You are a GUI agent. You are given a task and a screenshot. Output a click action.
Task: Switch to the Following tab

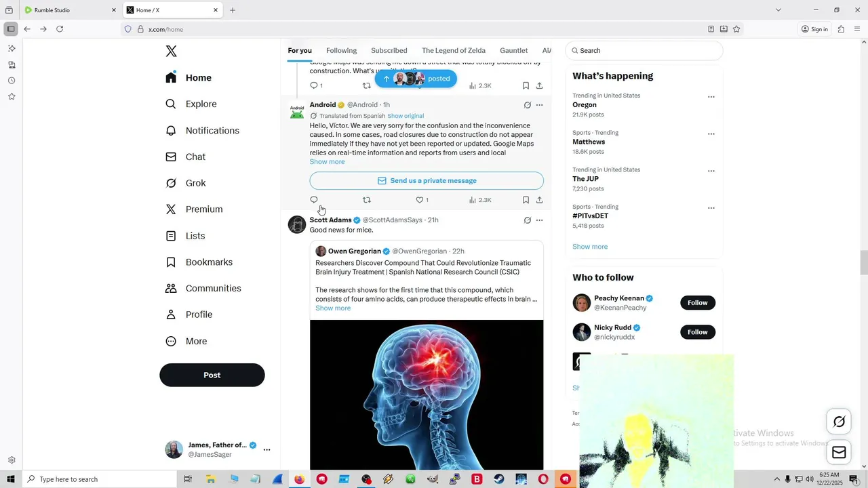point(341,51)
